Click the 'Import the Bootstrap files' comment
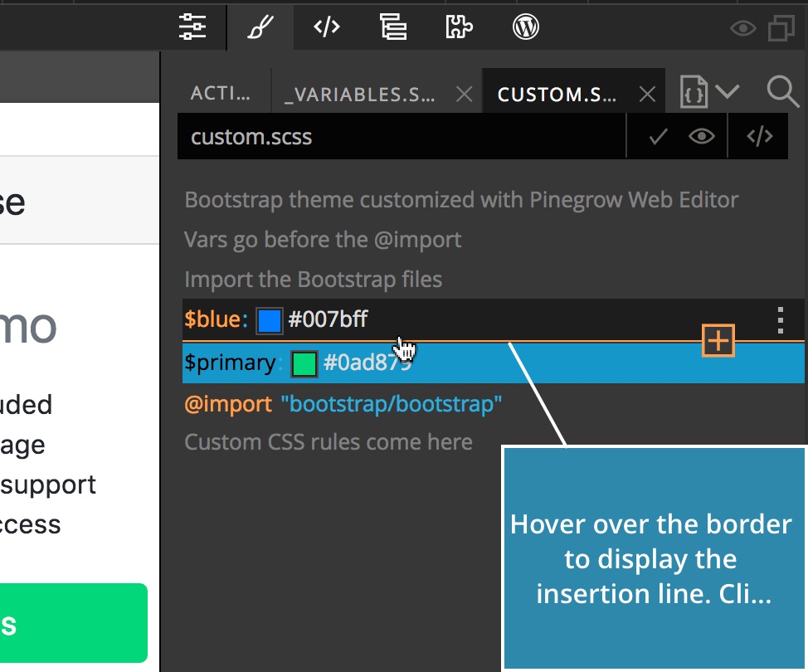The width and height of the screenshot is (808, 672). pos(313,280)
